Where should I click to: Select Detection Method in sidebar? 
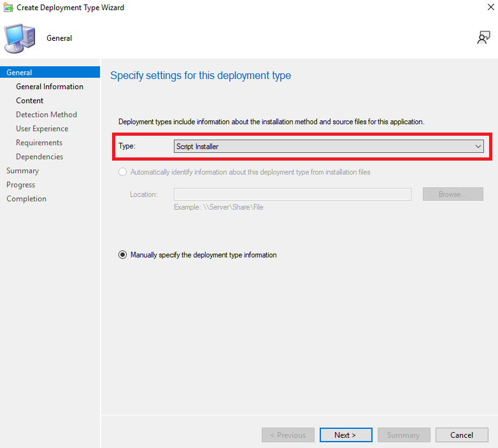[x=46, y=115]
